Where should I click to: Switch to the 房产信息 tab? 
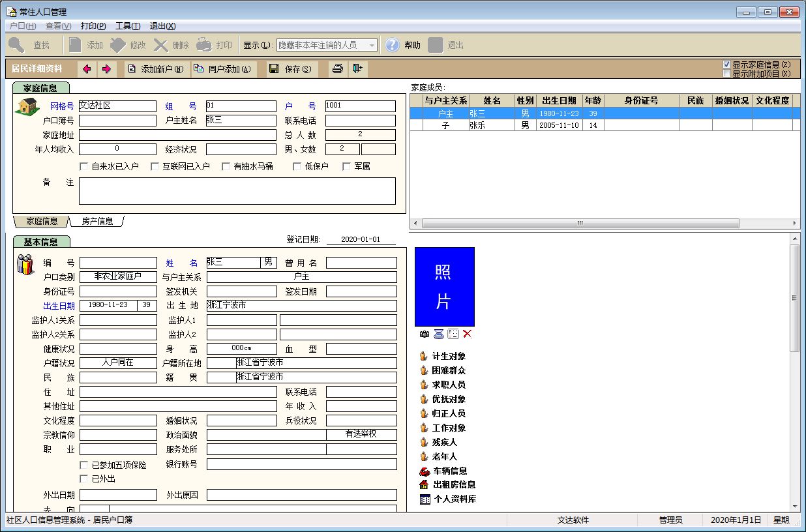97,222
